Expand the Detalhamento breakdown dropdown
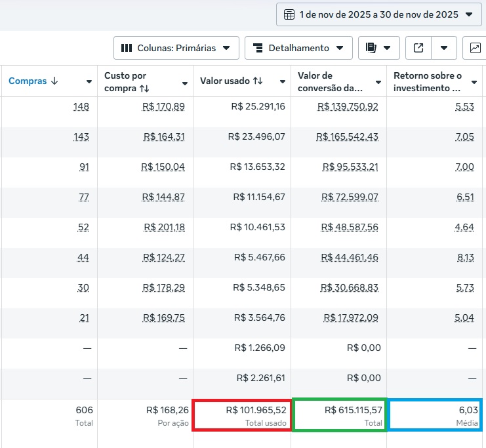Screen dimensions: 486x448 click(298, 48)
